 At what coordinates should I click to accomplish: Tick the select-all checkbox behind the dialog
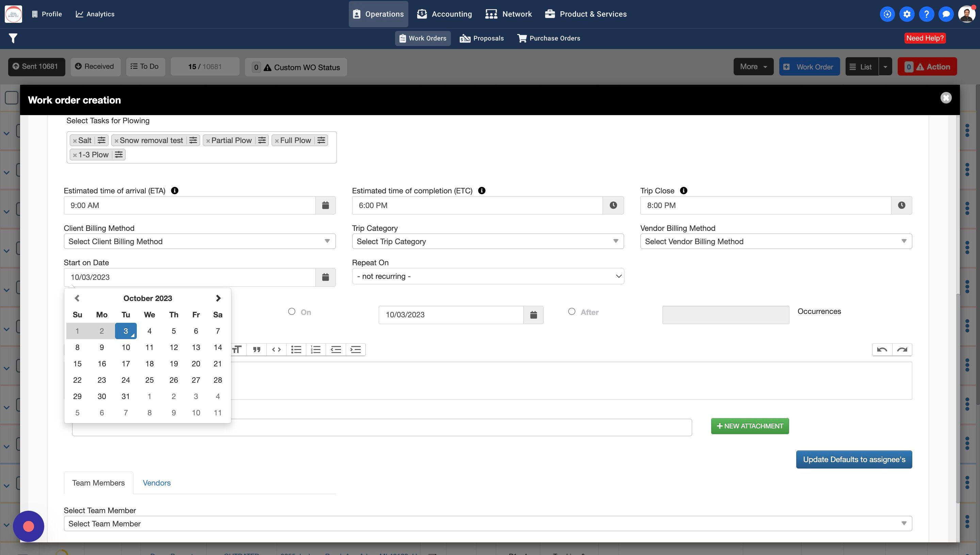[12, 98]
